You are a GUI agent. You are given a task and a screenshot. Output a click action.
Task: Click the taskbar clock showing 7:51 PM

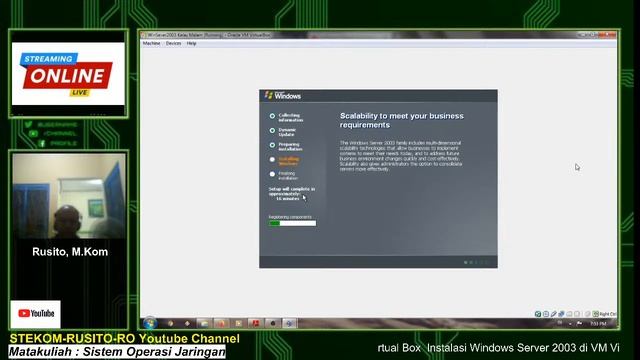(x=598, y=324)
